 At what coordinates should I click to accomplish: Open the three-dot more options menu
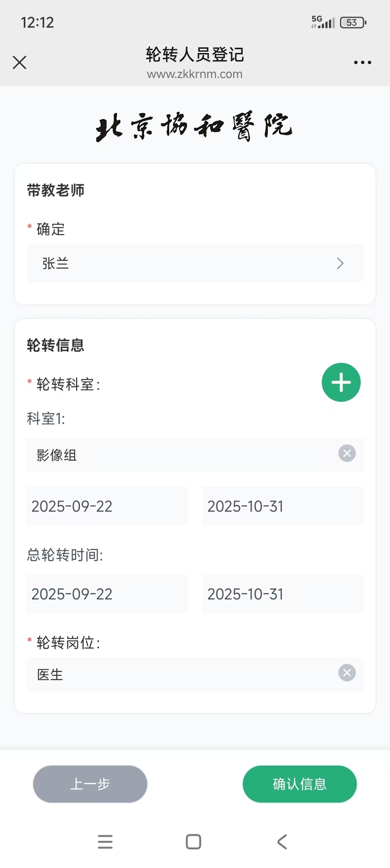pyautogui.click(x=362, y=62)
